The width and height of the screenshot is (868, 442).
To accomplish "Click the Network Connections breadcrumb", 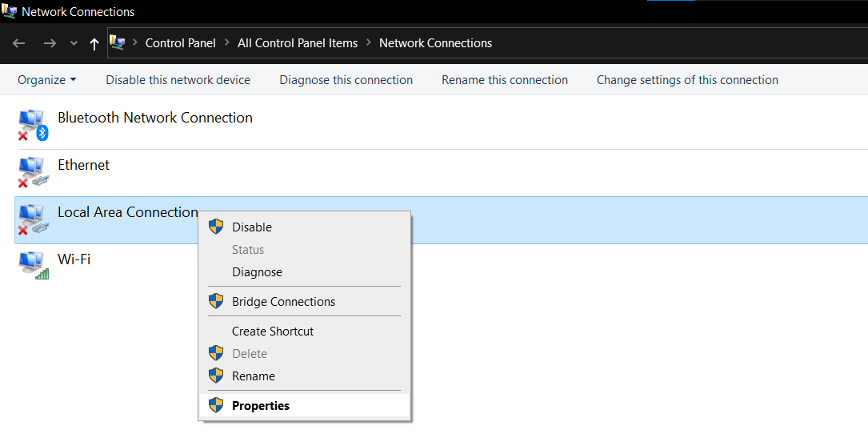I will point(436,42).
